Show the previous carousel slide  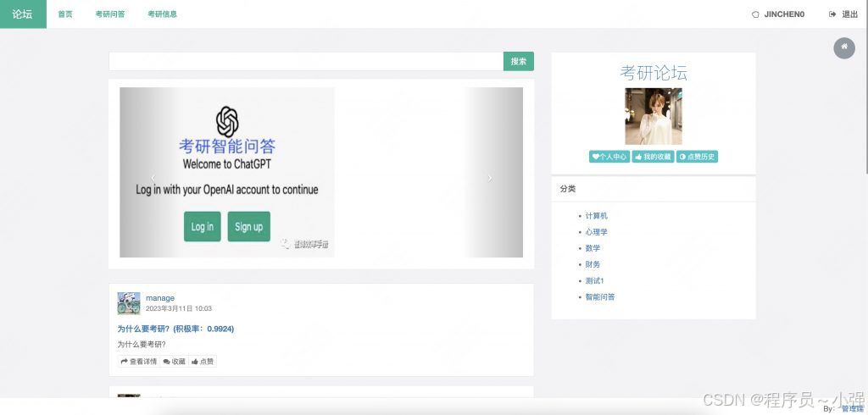click(x=153, y=178)
